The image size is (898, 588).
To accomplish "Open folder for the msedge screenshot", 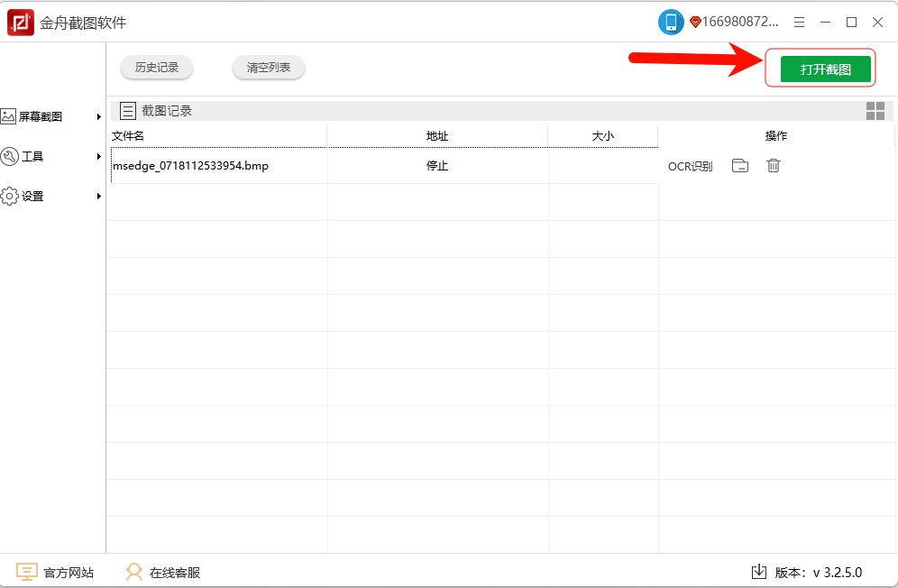I will (740, 166).
